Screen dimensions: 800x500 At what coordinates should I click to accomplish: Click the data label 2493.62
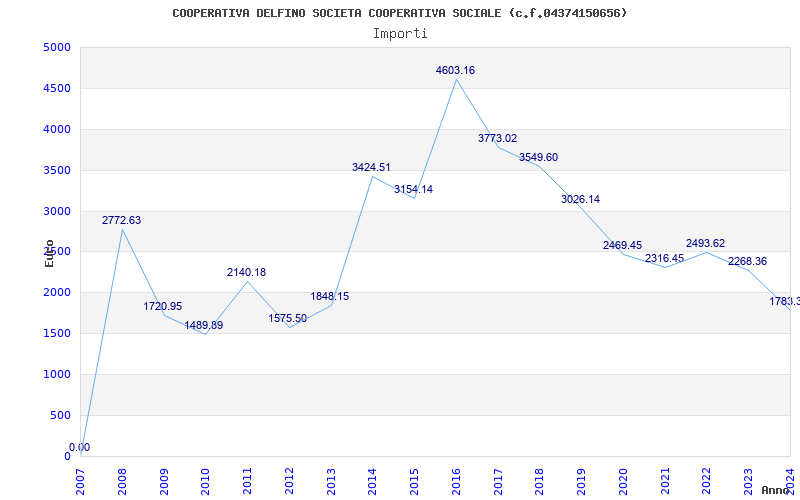706,243
